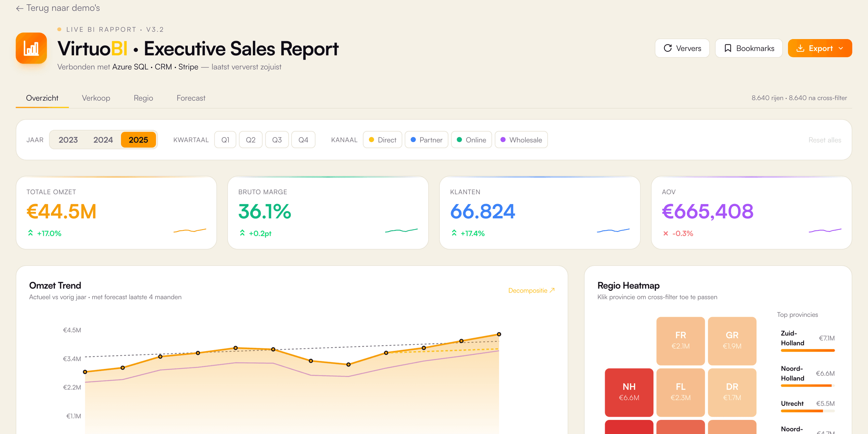This screenshot has width=868, height=434.
Task: Open the Regio tab
Action: click(x=143, y=98)
